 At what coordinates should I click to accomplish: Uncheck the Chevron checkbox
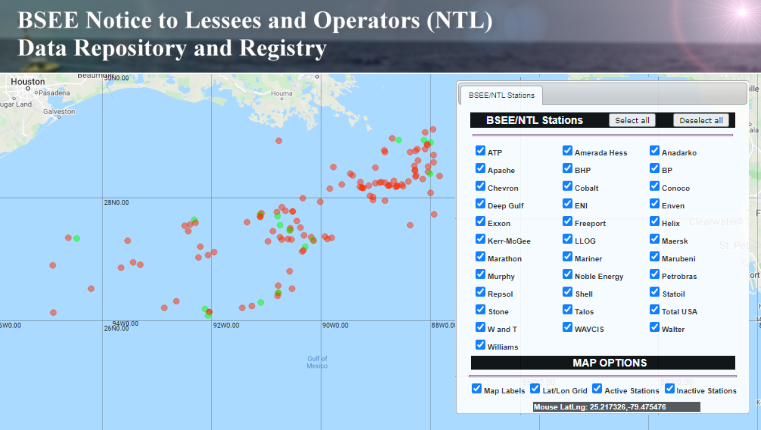coord(481,187)
